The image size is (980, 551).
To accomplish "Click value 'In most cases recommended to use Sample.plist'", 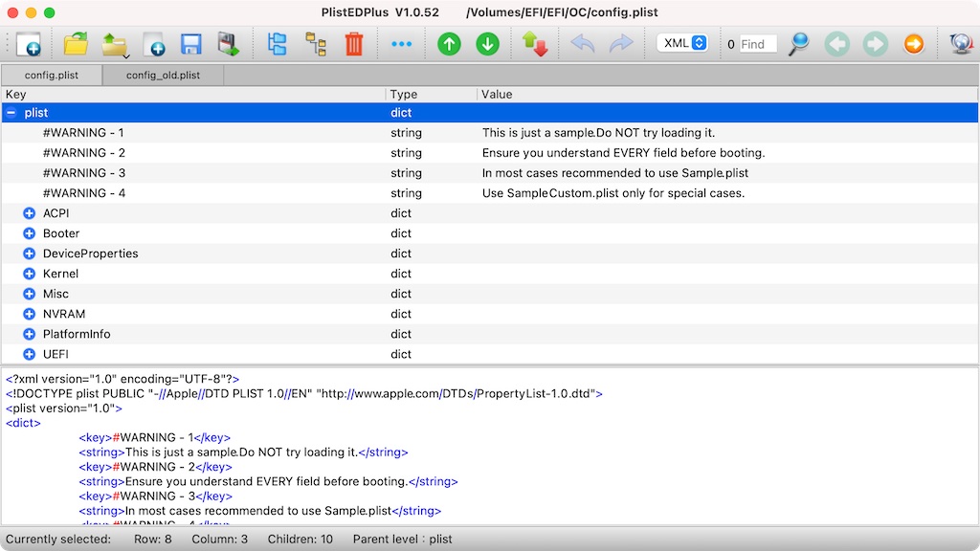I will click(615, 173).
